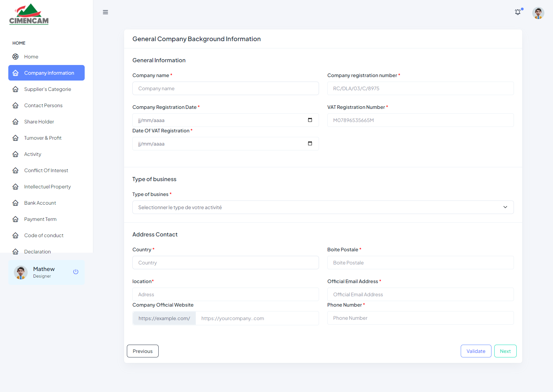The image size is (553, 392).
Task: Click the CIMENCAM logo
Action: (x=29, y=15)
